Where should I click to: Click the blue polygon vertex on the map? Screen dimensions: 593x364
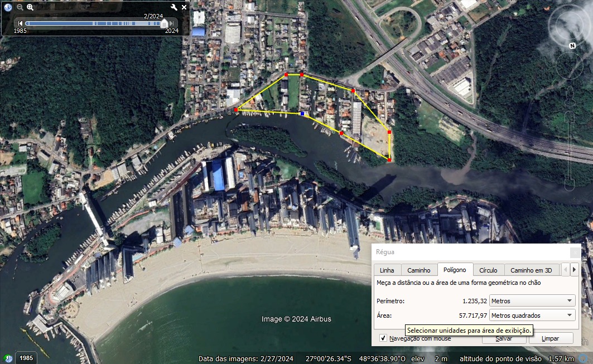click(x=303, y=114)
